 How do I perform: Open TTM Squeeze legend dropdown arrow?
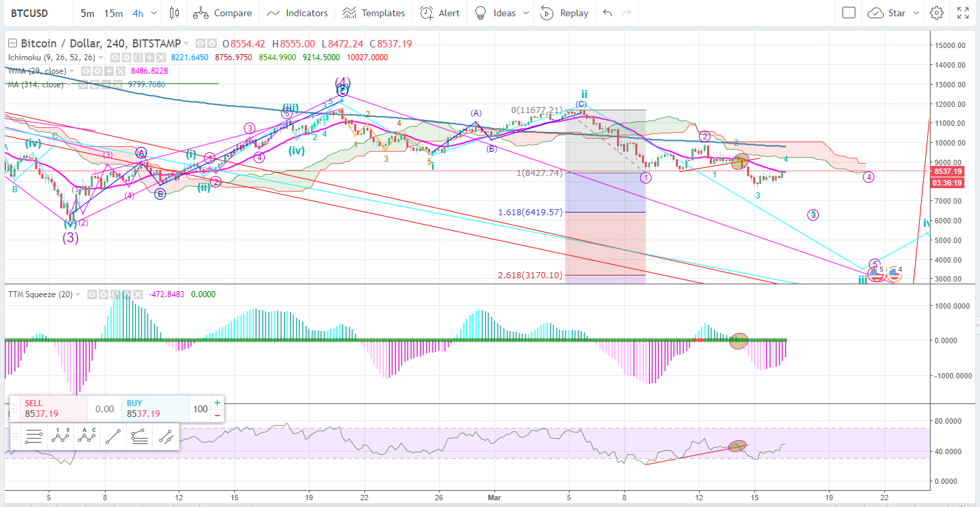click(78, 294)
